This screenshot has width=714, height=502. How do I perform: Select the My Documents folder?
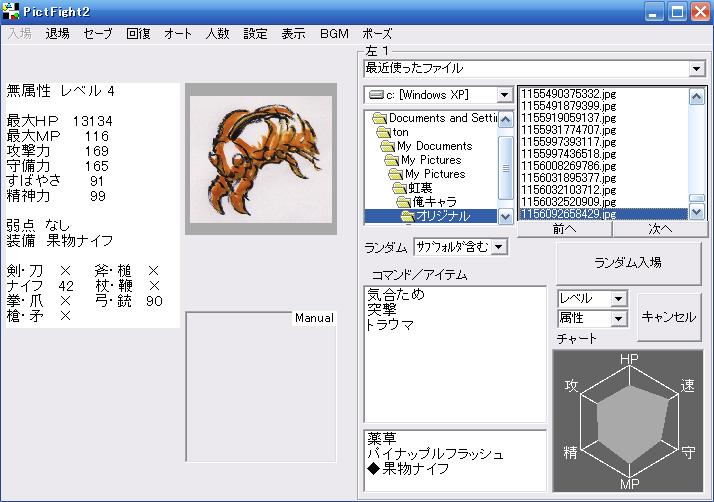tap(427, 146)
